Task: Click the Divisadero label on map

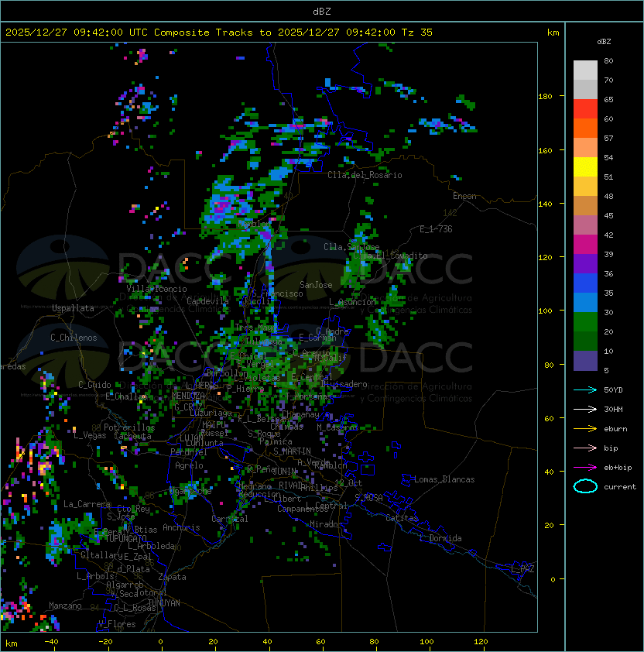Action: point(344,384)
